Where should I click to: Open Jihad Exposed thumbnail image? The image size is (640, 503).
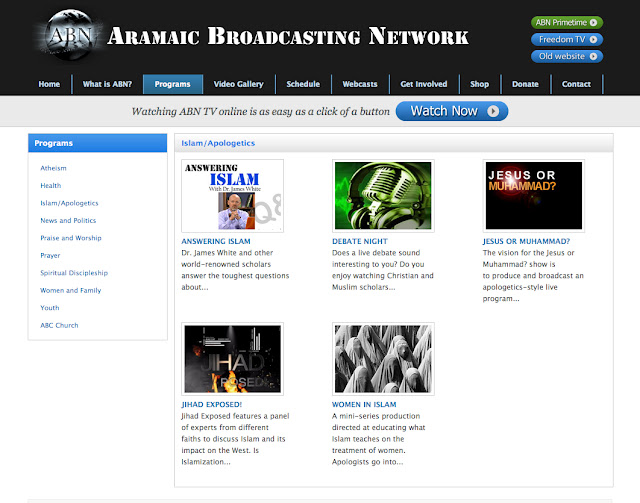233,359
